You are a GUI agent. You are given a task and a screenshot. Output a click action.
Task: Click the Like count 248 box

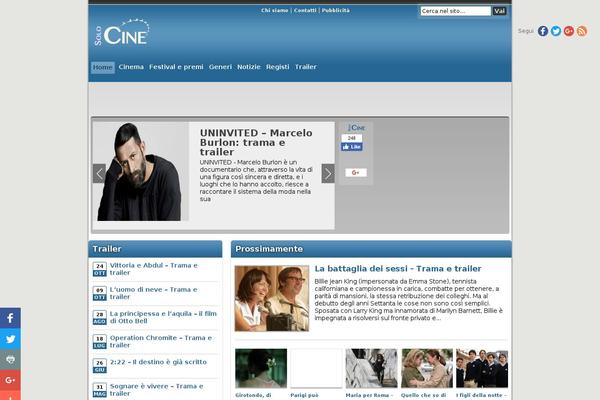point(352,138)
